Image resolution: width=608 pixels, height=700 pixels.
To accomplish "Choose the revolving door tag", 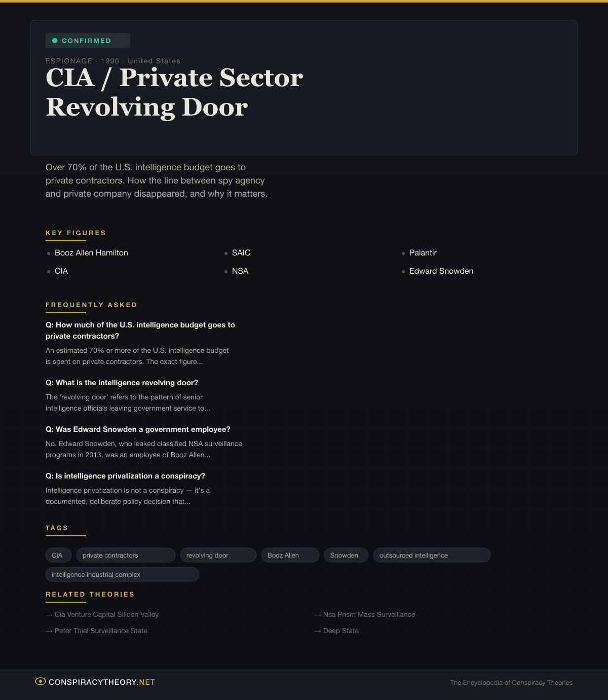I will coord(218,555).
